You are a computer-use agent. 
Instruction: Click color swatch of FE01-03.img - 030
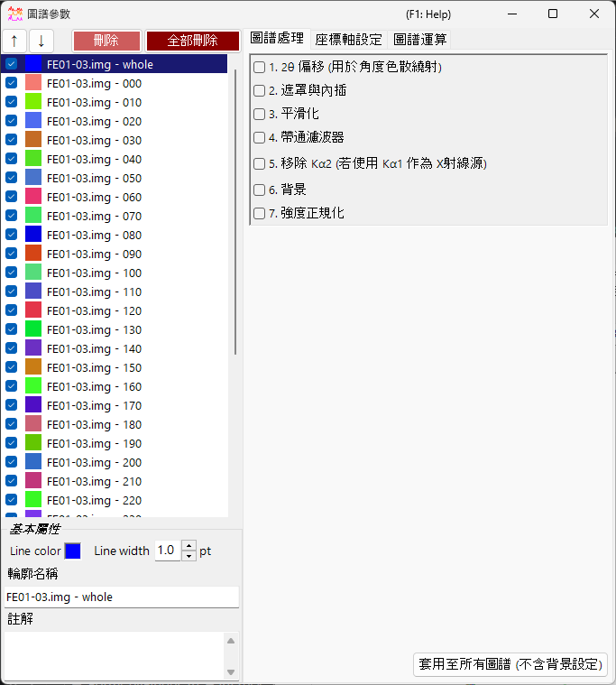(x=33, y=139)
